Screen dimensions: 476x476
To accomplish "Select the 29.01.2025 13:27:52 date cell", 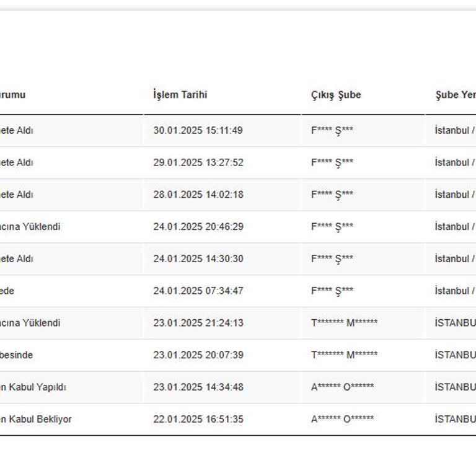I will [198, 163].
